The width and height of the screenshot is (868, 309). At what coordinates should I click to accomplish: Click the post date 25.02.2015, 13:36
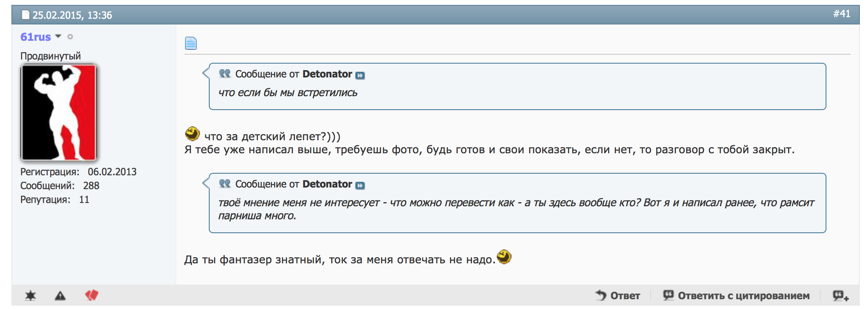coord(72,15)
